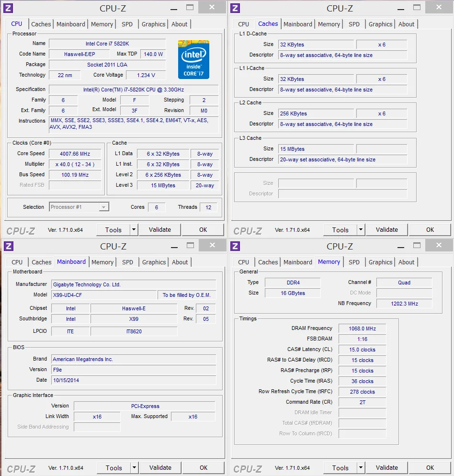Screen dimensions: 454x476
Task: Click the CPU-Z logo icon in the Caches window title bar
Action: 235,8
